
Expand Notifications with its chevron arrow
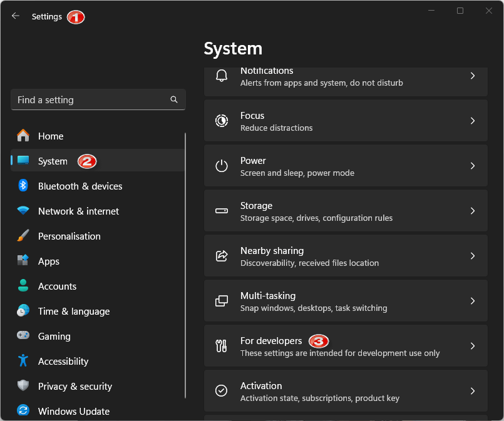pos(473,76)
